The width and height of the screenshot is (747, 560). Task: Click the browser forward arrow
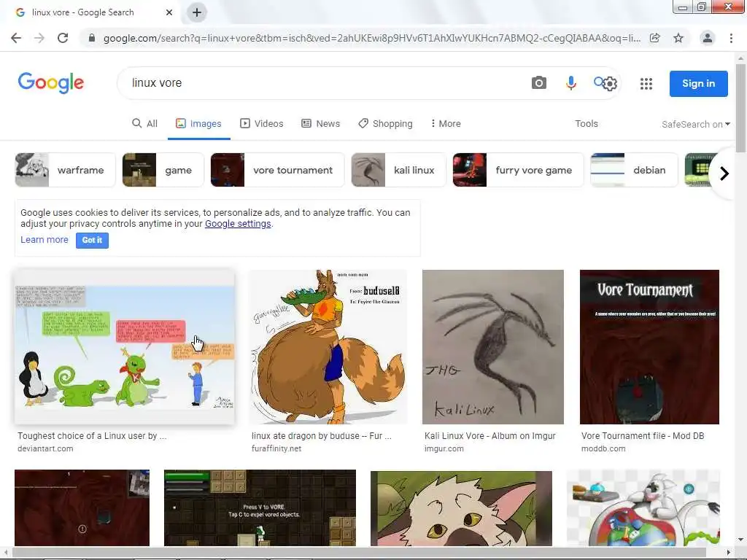pyautogui.click(x=39, y=38)
